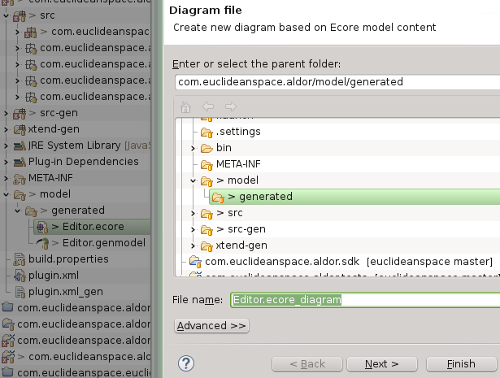Viewport: 500px width, 378px height.
Task: Expand the bin folder in the dialog tree
Action: [x=193, y=148]
